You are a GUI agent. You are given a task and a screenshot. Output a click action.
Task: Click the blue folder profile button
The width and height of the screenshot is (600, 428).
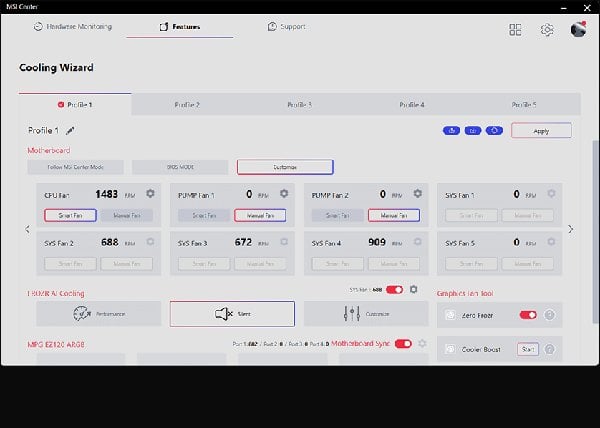[473, 131]
